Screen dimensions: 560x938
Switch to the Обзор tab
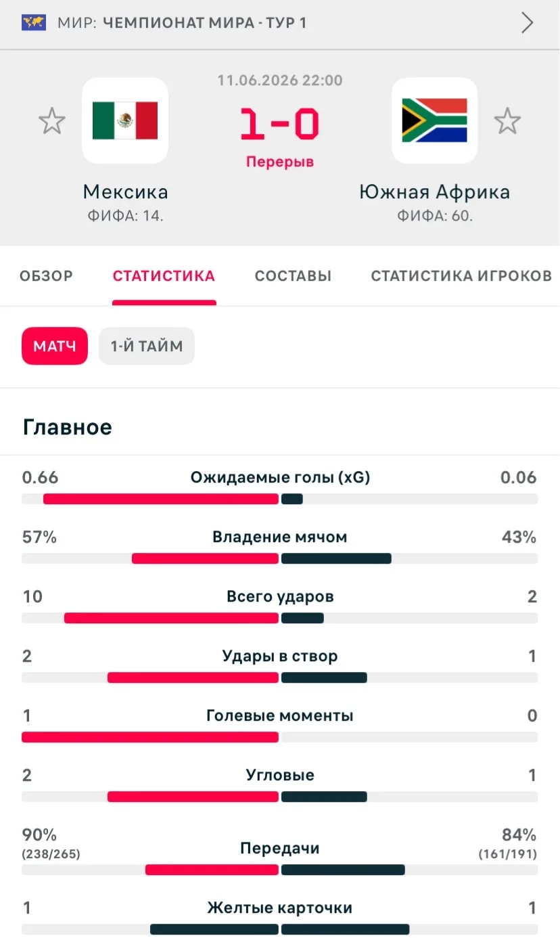pyautogui.click(x=46, y=276)
